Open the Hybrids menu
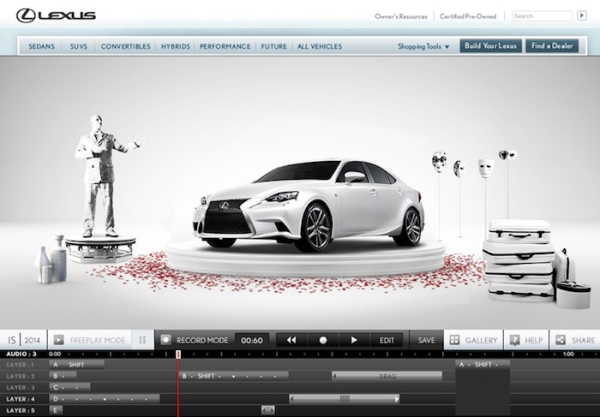This screenshot has height=417, width=600. pos(175,46)
